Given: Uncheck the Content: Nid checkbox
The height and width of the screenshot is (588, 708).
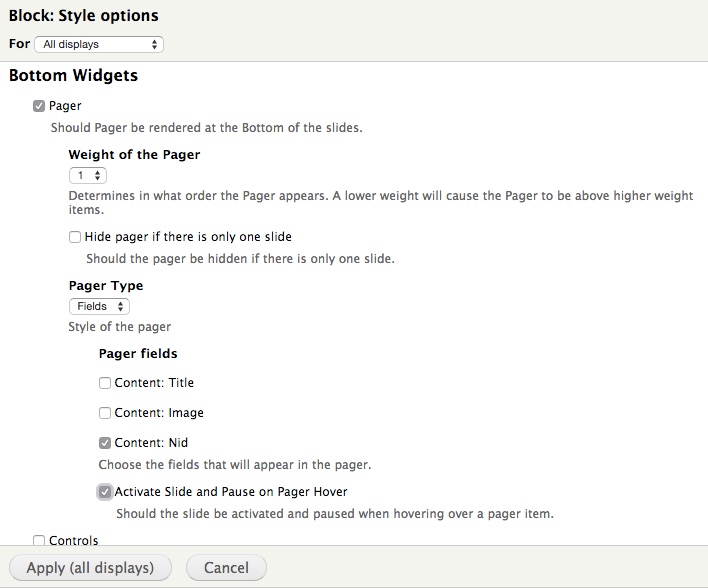Looking at the screenshot, I should 105,443.
